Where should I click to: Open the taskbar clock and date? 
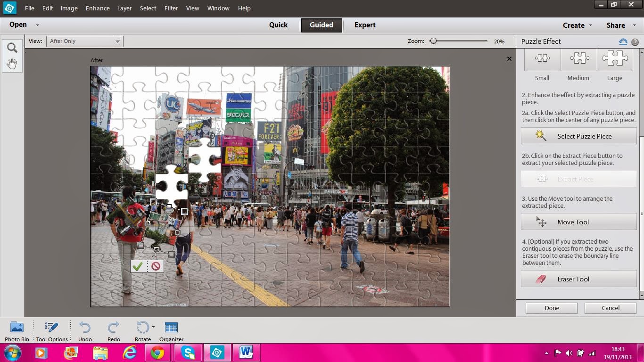point(618,353)
